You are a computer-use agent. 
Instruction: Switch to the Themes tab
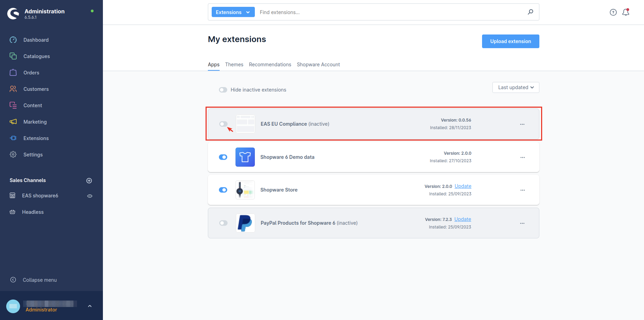pos(234,65)
